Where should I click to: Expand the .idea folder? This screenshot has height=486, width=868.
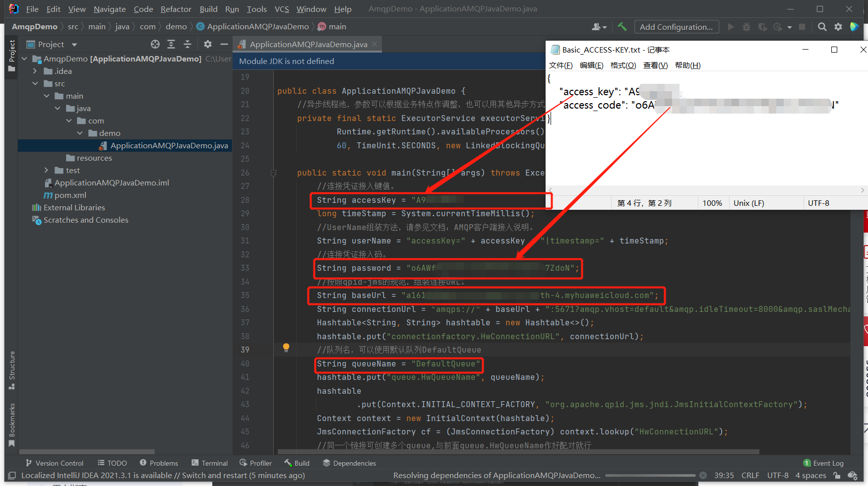point(35,71)
